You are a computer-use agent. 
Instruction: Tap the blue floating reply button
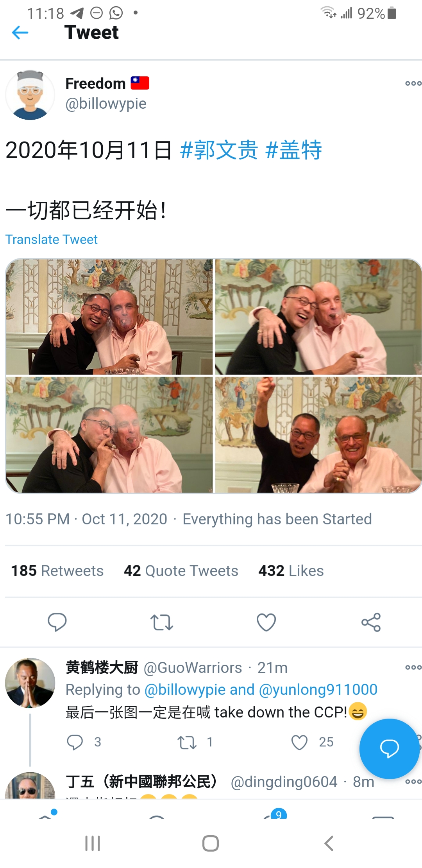pos(389,748)
